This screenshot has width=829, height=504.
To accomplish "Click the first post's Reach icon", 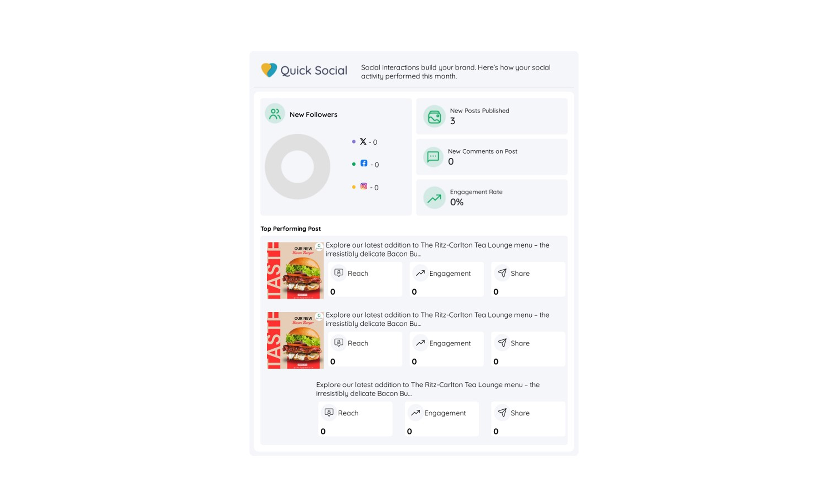I will (339, 273).
